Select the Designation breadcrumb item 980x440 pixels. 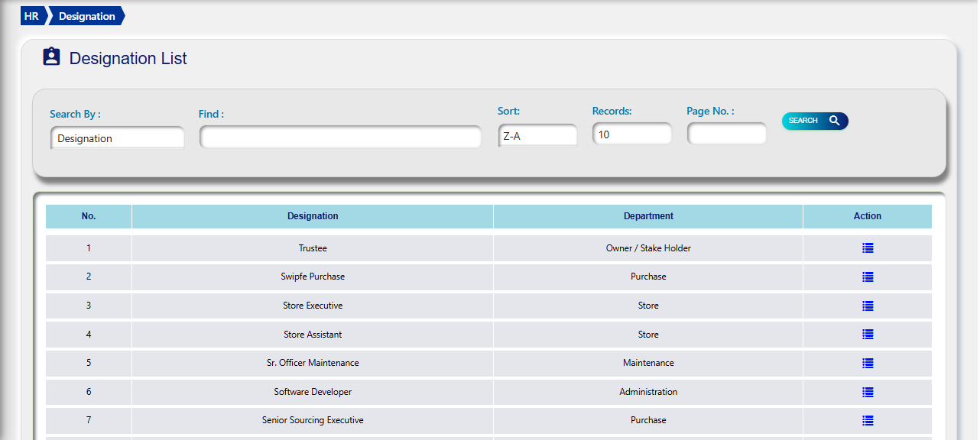click(86, 16)
